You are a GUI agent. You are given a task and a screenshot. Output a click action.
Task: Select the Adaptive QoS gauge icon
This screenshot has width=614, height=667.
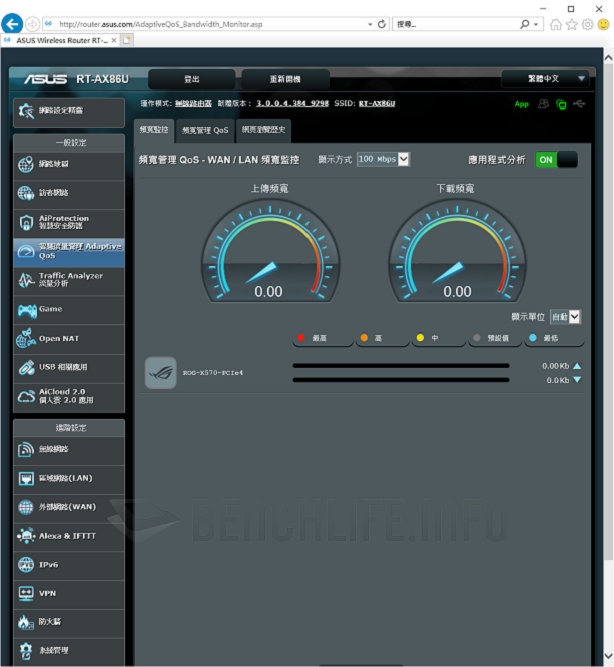26,251
